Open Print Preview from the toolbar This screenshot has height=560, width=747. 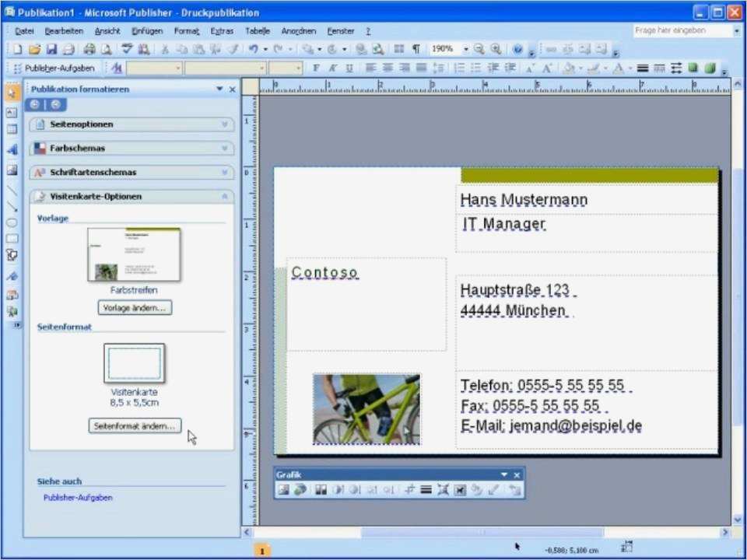pos(107,49)
